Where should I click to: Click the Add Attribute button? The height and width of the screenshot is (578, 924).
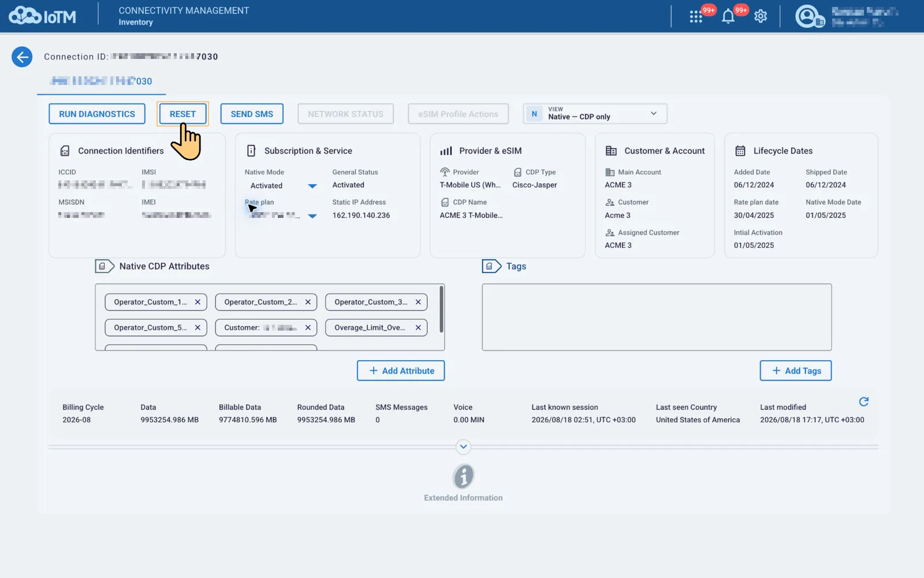coord(401,371)
